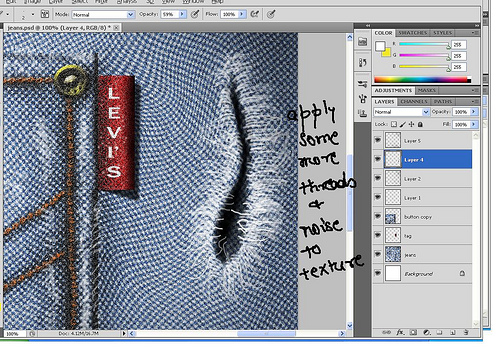Click the R channel slider
This screenshot has width=500, height=362.
coord(425,44)
